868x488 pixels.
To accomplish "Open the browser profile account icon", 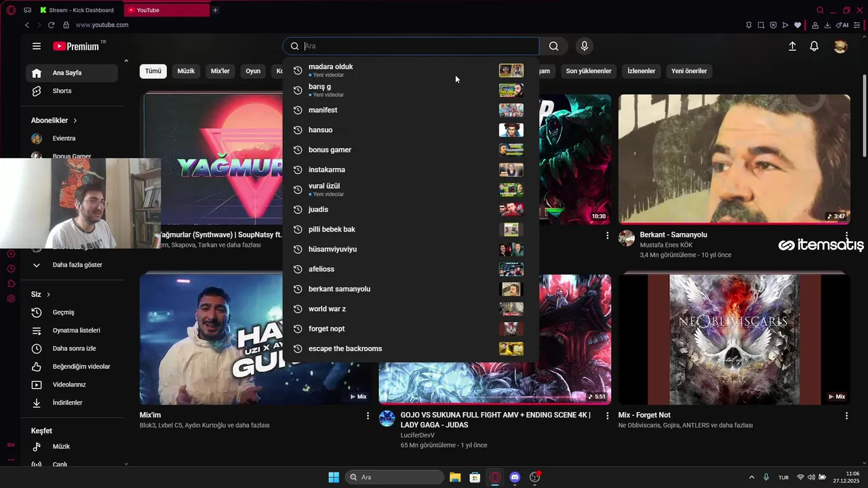I will click(x=815, y=25).
